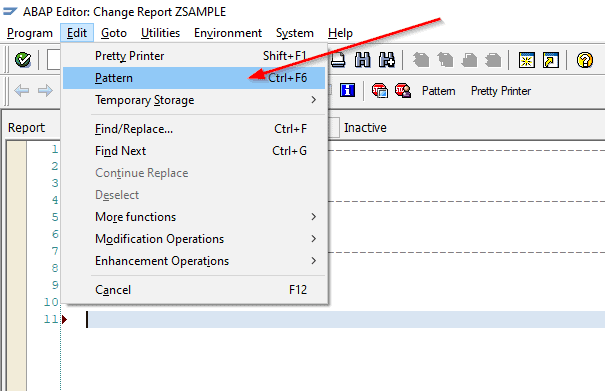Open a new session with the star window icon
The image size is (605, 391).
[x=527, y=60]
